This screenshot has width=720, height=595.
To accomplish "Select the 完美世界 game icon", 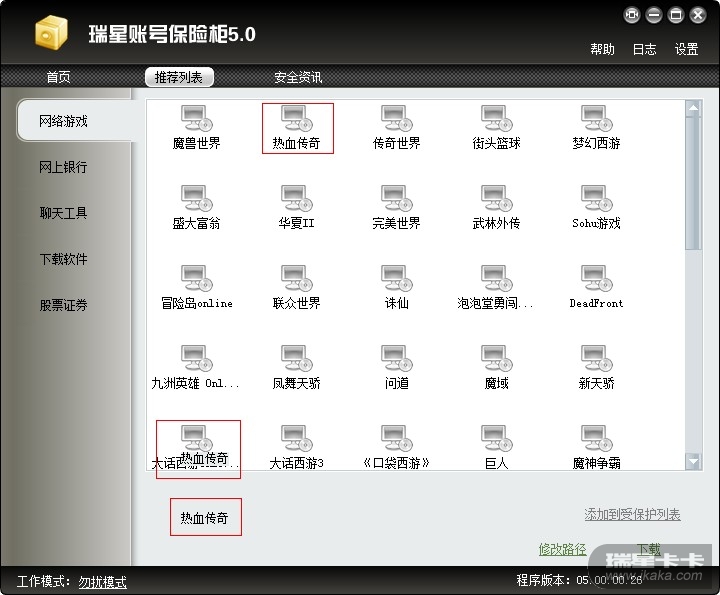I will coord(397,208).
